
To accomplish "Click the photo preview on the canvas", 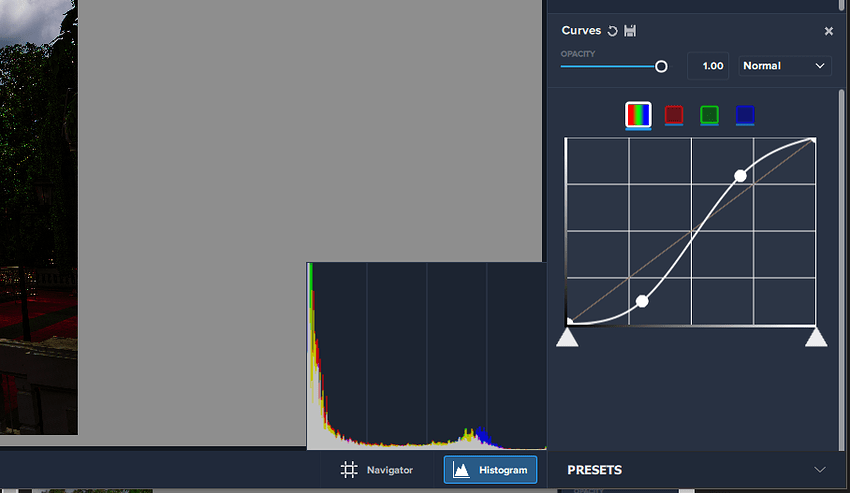I will tap(38, 217).
